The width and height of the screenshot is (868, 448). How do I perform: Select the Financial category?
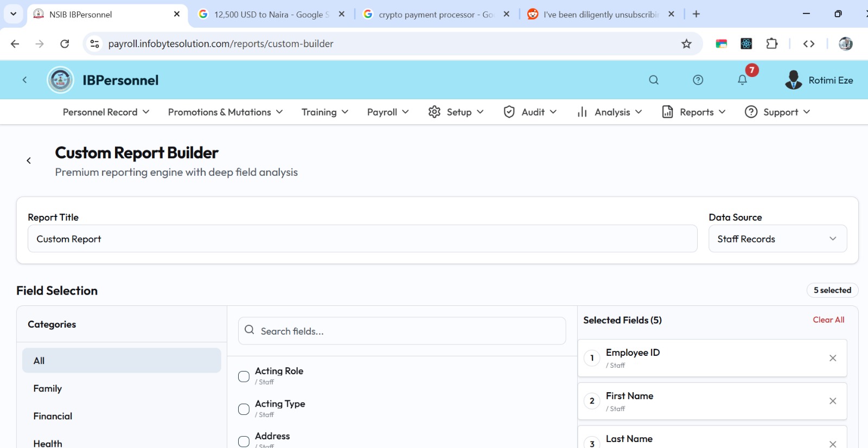[122, 416]
